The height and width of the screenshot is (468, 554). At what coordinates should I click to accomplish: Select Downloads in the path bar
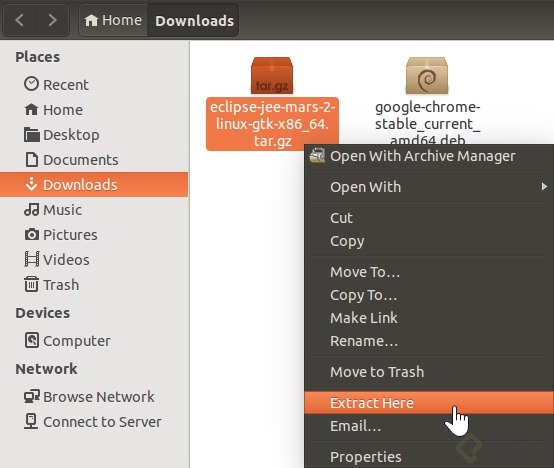pos(194,20)
